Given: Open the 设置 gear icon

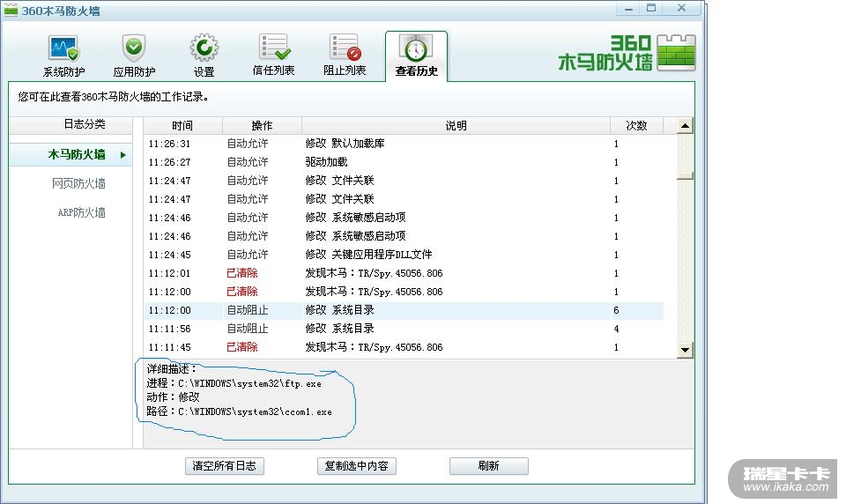Looking at the screenshot, I should pos(204,48).
